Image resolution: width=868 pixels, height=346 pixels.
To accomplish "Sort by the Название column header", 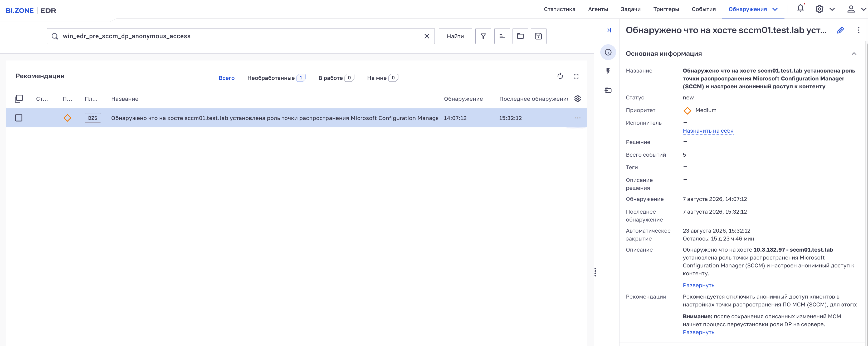I will click(x=125, y=99).
